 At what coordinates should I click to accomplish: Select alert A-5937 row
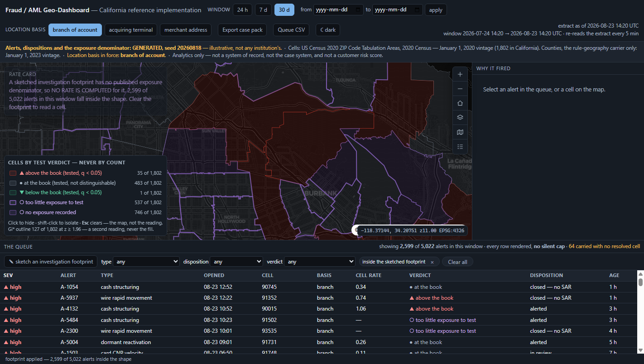[318, 298]
